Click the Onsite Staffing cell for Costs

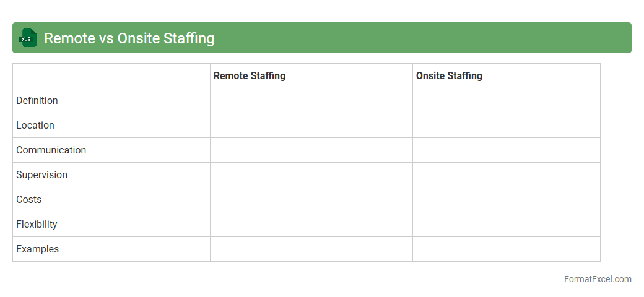click(x=507, y=200)
